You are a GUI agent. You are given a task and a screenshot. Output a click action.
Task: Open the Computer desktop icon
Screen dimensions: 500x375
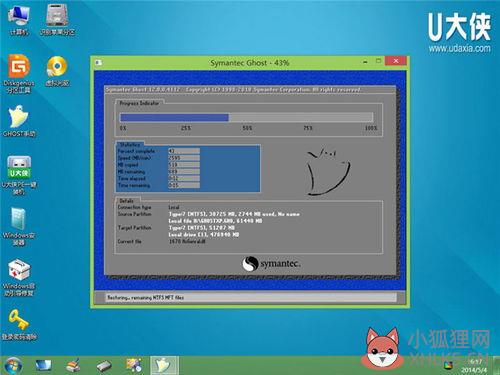coord(19,20)
